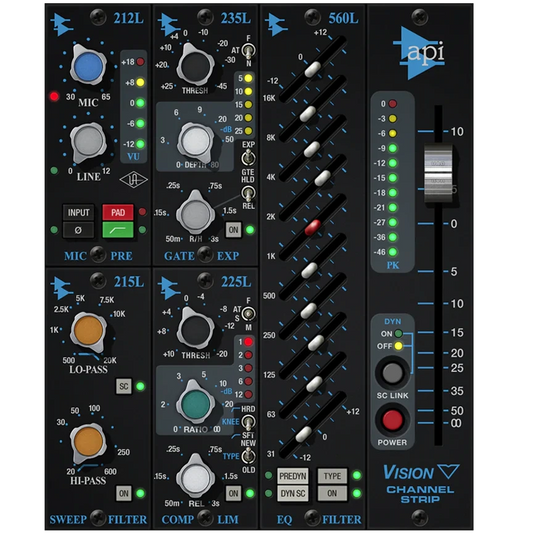Click the gate R/H time knob

pos(195,213)
